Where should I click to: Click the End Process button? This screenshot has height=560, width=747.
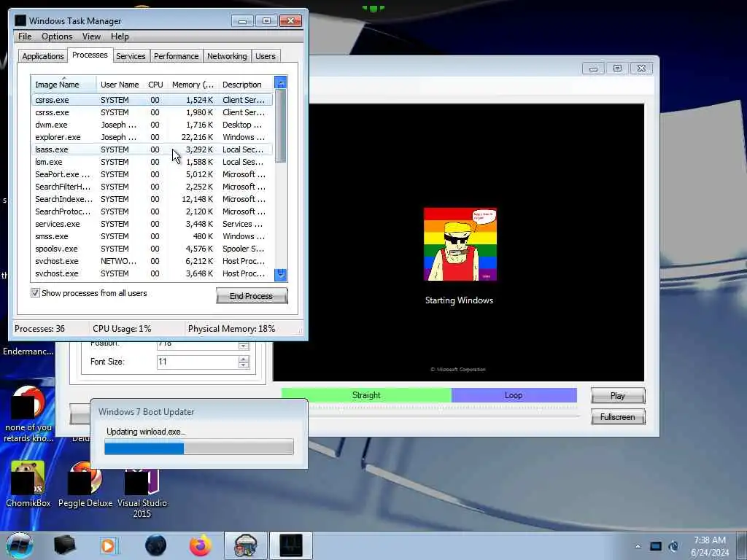[x=252, y=296]
